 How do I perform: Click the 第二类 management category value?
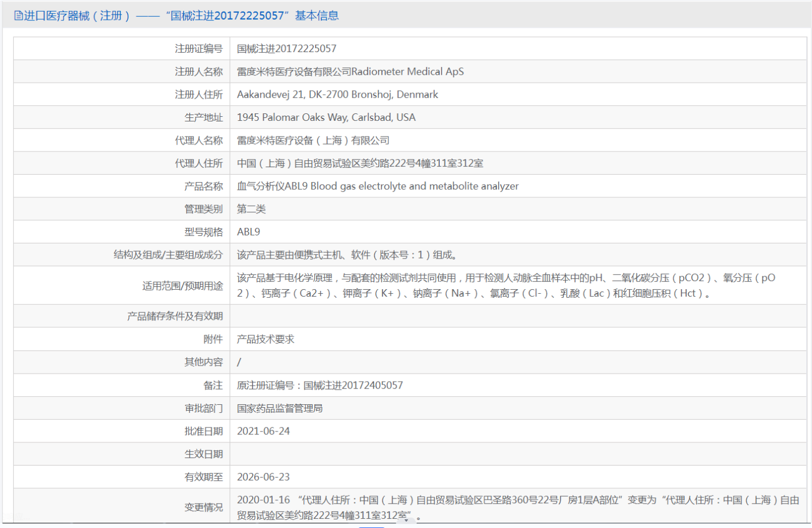pyautogui.click(x=251, y=209)
